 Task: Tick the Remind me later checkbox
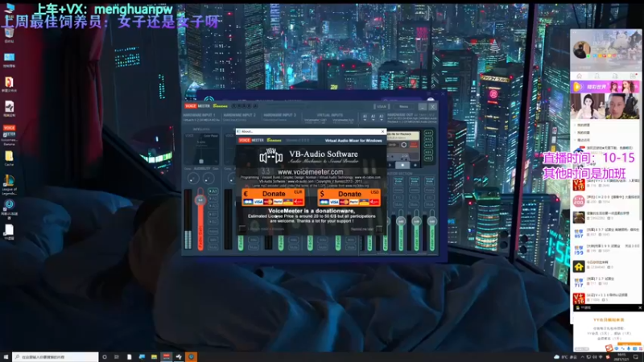pyautogui.click(x=378, y=228)
